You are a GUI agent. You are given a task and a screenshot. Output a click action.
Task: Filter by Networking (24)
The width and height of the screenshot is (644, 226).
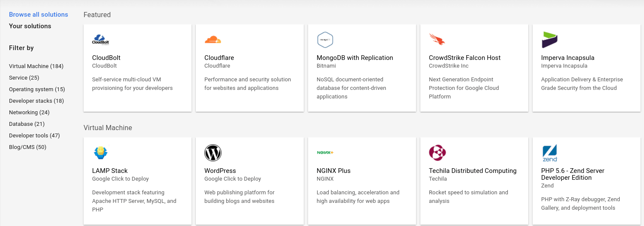pyautogui.click(x=29, y=113)
